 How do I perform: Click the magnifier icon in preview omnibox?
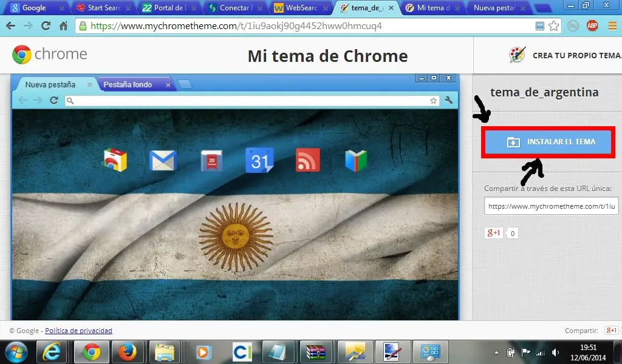[x=70, y=101]
